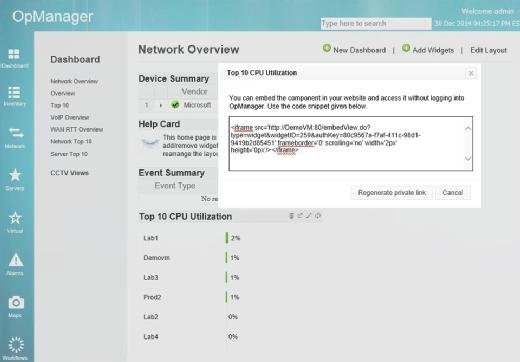Click the Lab1 device name

151,238
